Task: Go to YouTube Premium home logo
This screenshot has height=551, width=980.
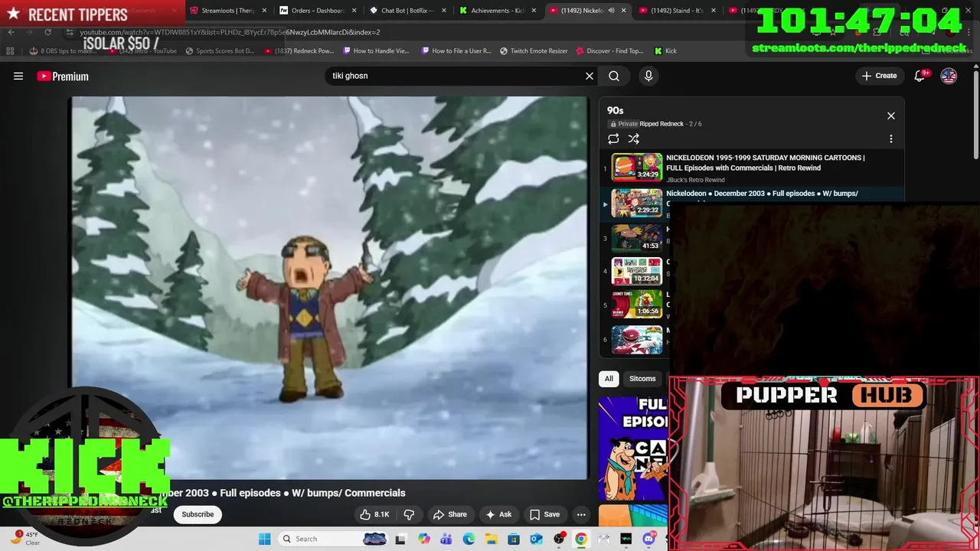Action: coord(63,76)
